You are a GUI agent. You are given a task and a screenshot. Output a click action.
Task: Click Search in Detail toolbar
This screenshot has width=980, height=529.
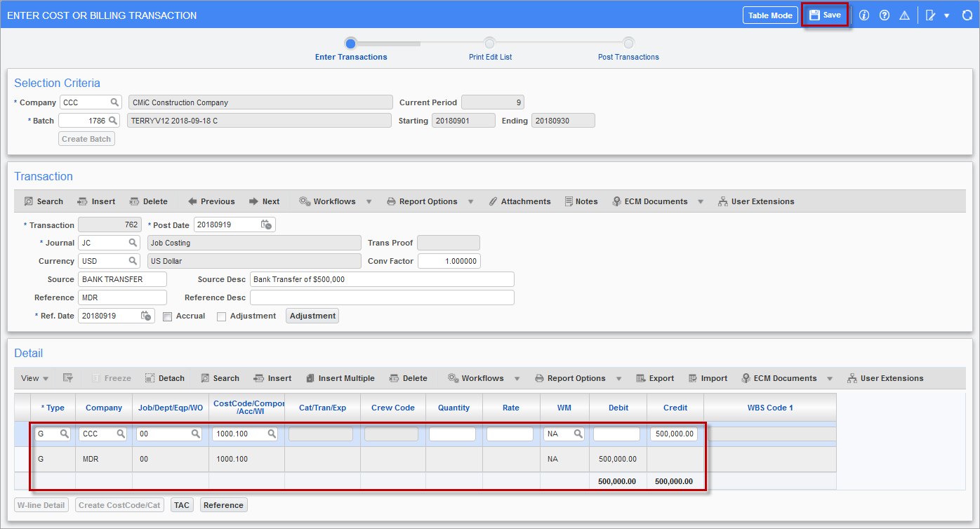coord(220,378)
